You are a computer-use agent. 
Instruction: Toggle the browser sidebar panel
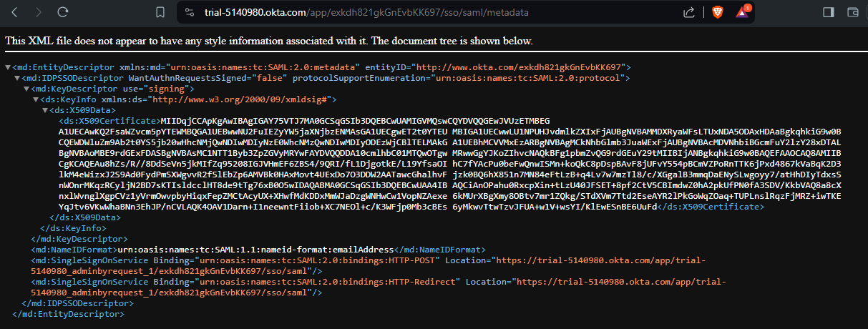coord(829,12)
